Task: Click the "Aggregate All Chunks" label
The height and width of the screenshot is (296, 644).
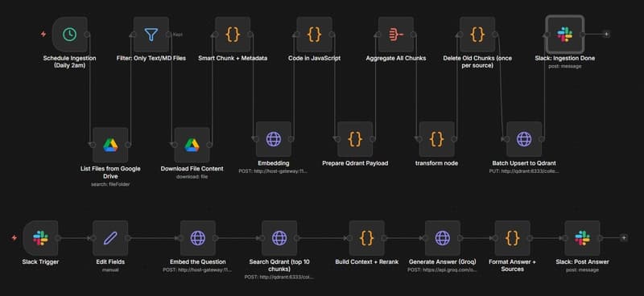Action: [x=396, y=58]
